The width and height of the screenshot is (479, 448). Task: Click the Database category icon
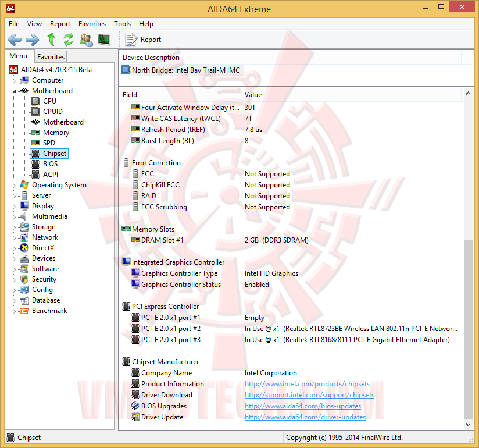coord(24,300)
